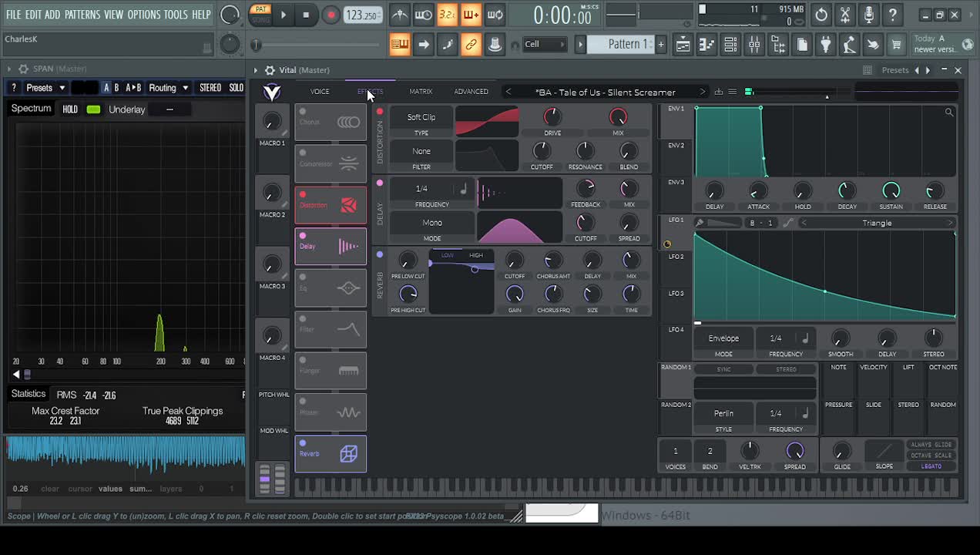Switch to the MATRIX tab
Image resolution: width=980 pixels, height=555 pixels.
tap(421, 92)
